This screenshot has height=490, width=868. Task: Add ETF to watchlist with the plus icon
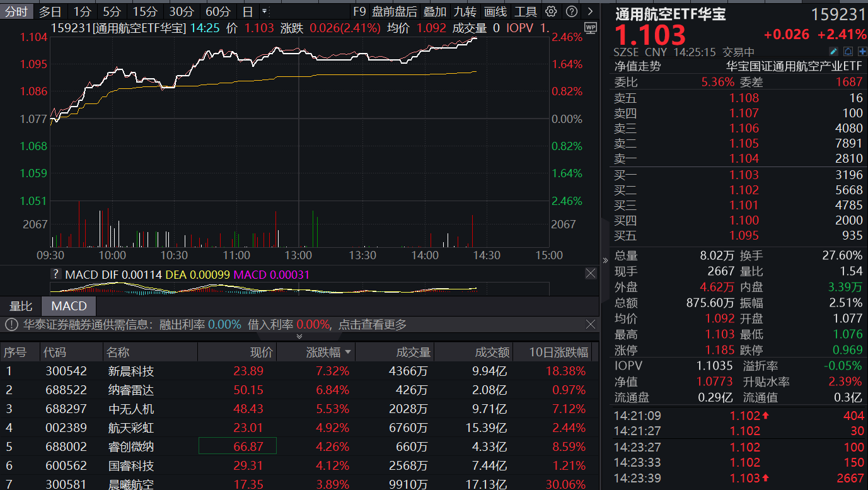[x=862, y=51]
